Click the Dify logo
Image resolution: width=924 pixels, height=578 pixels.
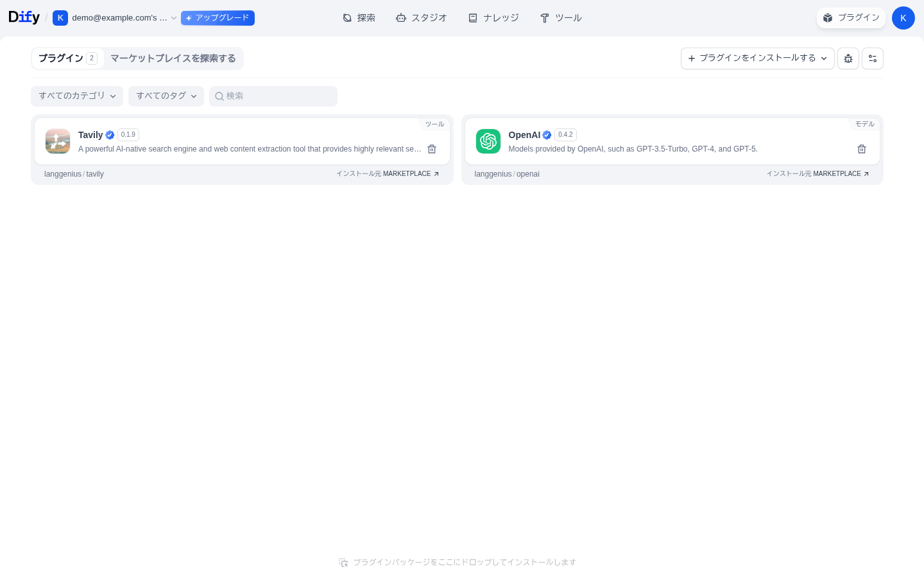point(24,17)
